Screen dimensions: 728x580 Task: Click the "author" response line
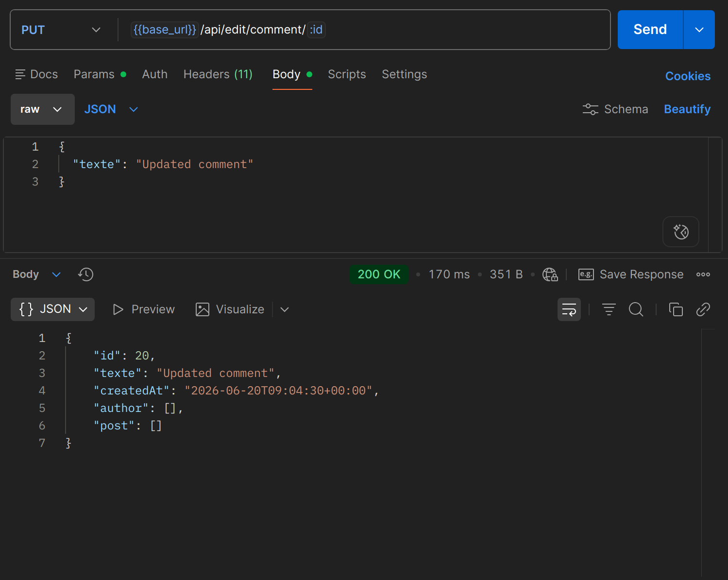point(138,408)
